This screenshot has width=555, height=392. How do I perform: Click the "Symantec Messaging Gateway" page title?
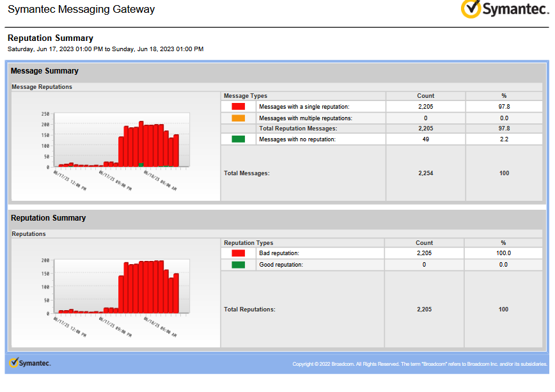pos(81,9)
